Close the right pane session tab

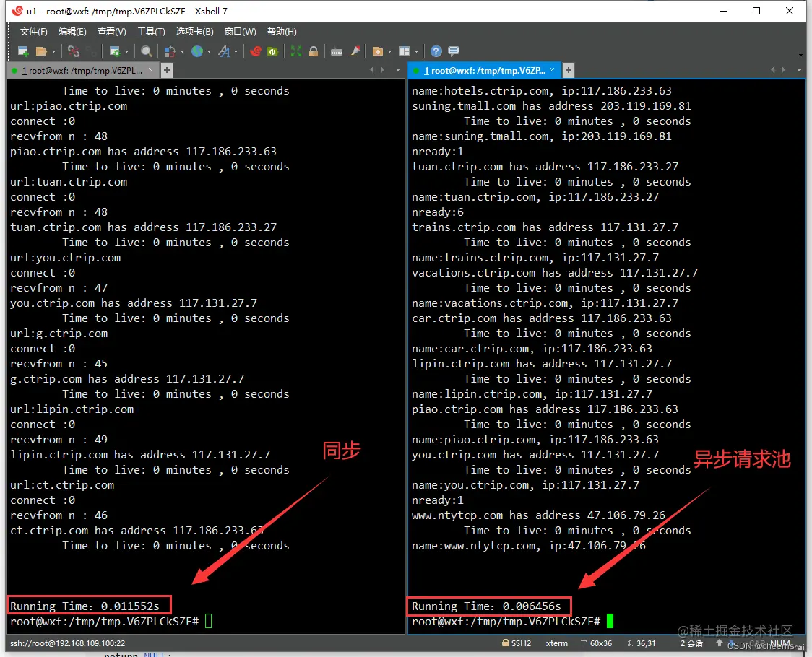point(552,70)
